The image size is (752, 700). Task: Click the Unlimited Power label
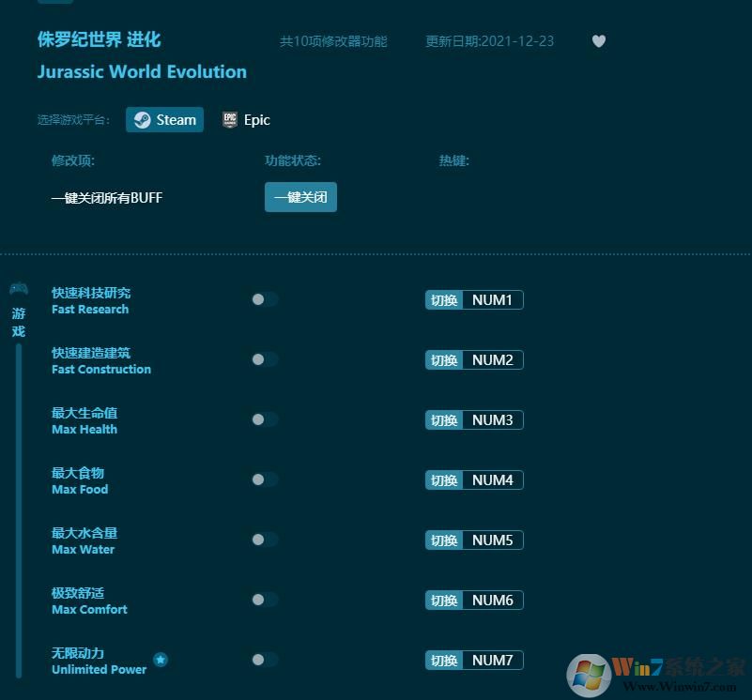coord(100,669)
